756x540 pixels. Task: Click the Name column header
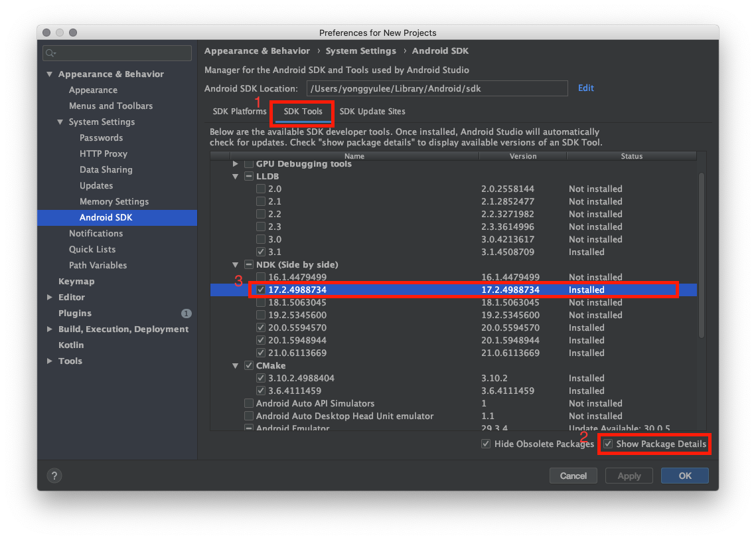click(354, 156)
